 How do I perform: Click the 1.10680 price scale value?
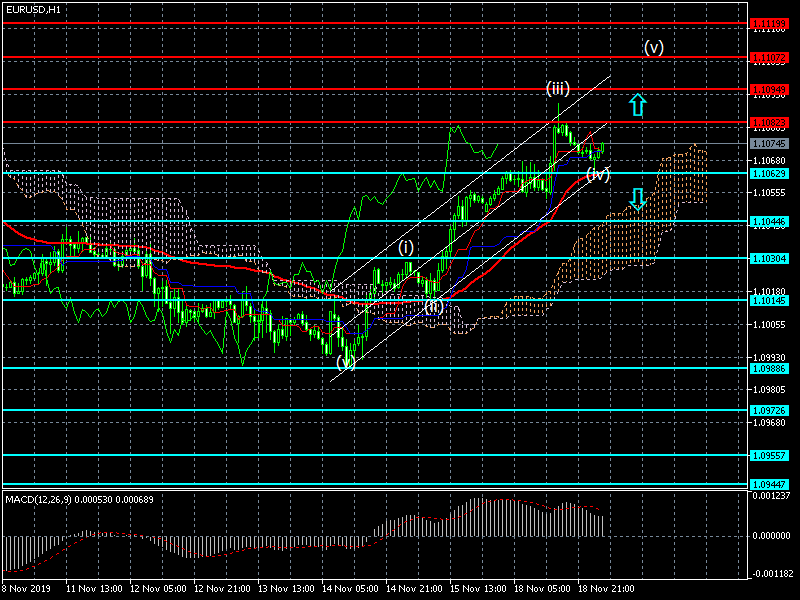(x=769, y=161)
